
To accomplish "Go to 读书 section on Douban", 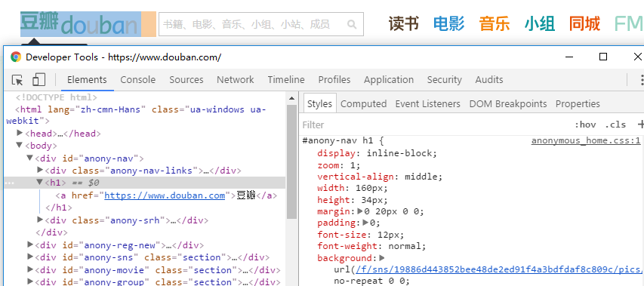I will click(404, 24).
